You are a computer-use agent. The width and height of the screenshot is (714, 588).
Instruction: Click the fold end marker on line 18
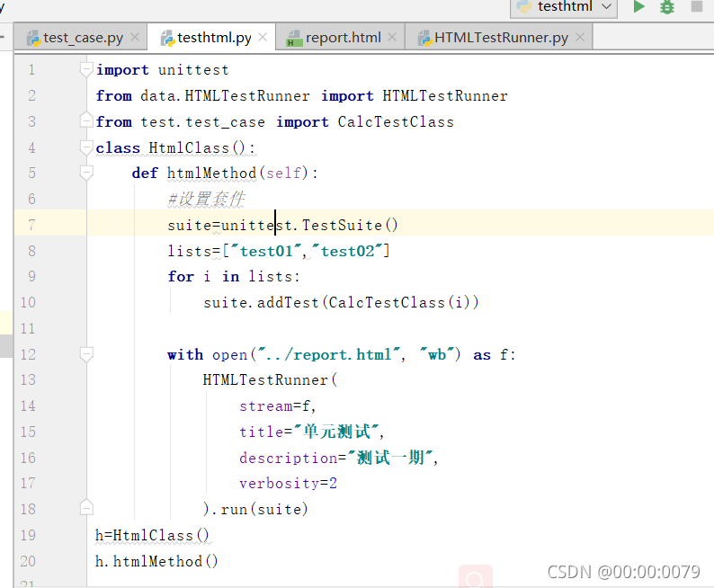[86, 508]
